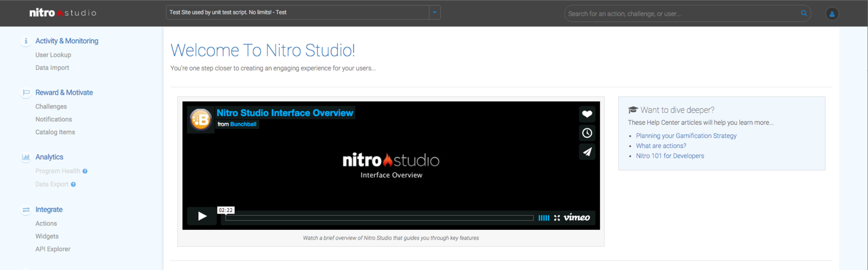Viewport: 868px width, 270px height.
Task: Go to Catalog Items
Action: [55, 132]
